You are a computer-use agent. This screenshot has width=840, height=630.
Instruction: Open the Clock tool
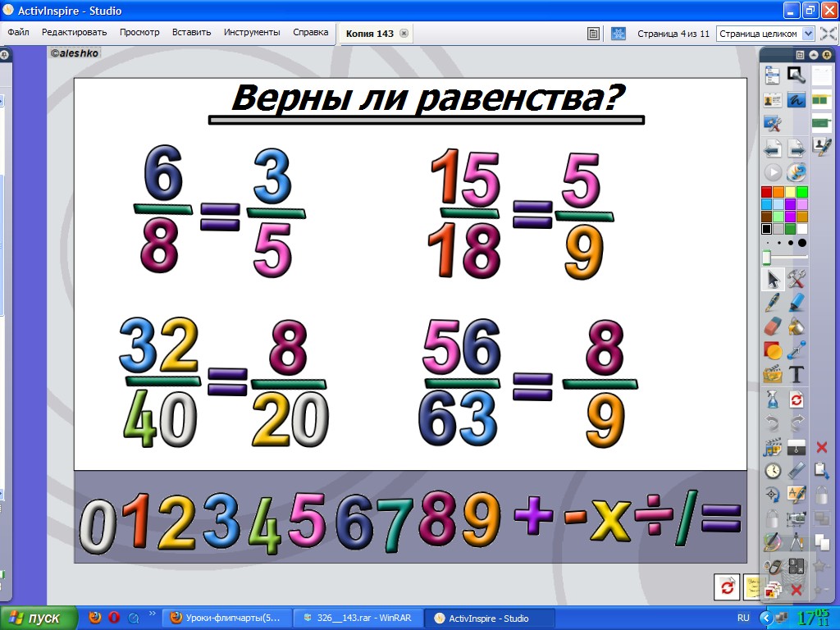coord(772,471)
